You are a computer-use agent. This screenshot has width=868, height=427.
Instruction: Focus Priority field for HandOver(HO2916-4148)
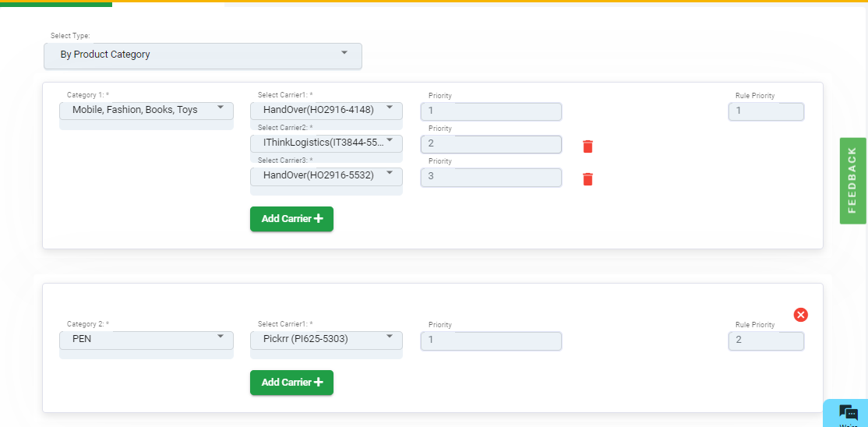click(491, 111)
